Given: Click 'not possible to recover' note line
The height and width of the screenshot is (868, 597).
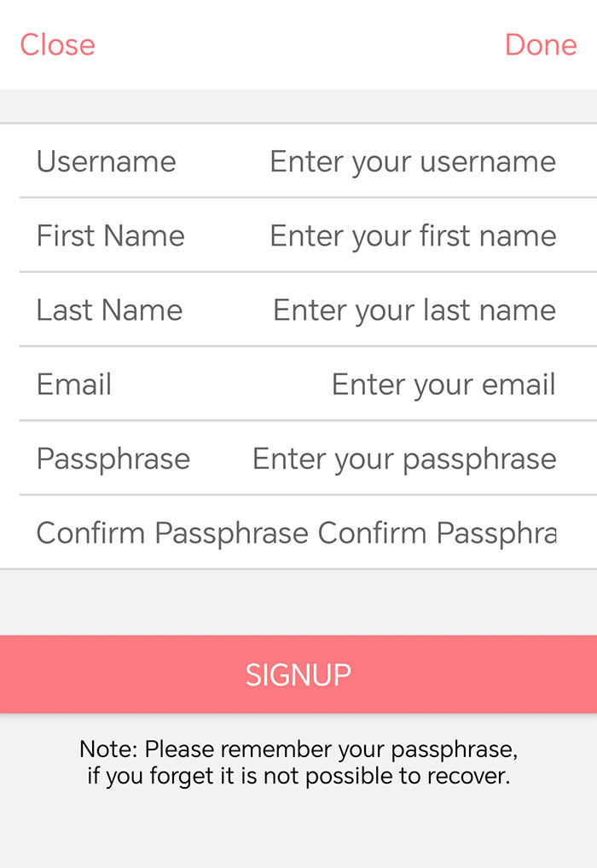Looking at the screenshot, I should point(386,776).
